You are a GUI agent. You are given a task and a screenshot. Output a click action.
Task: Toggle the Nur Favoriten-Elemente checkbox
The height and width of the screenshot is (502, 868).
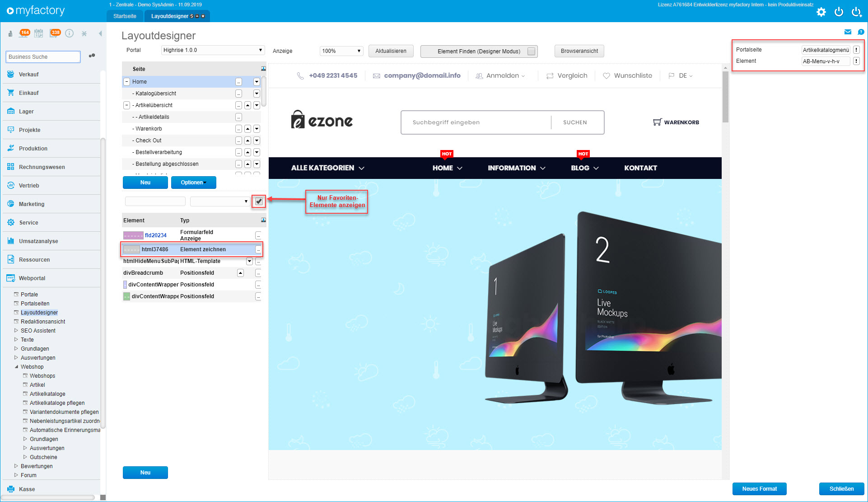click(259, 201)
